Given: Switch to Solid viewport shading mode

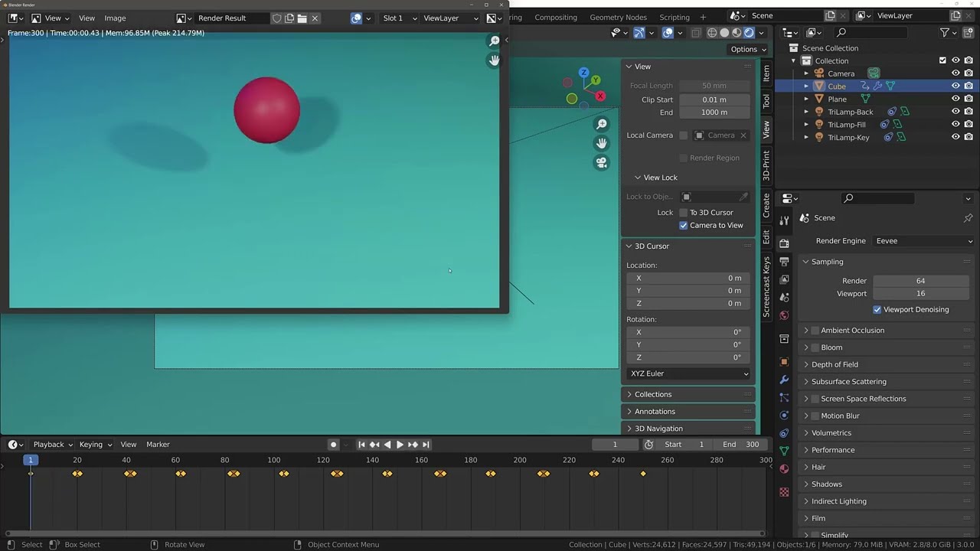Looking at the screenshot, I should (724, 32).
